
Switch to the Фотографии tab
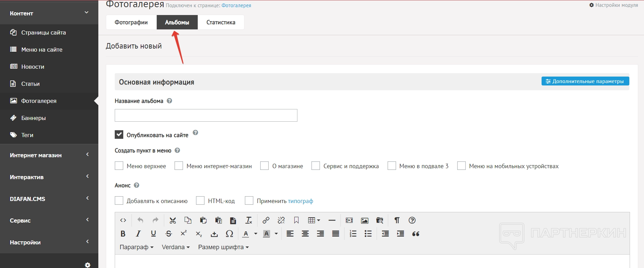[x=131, y=22]
